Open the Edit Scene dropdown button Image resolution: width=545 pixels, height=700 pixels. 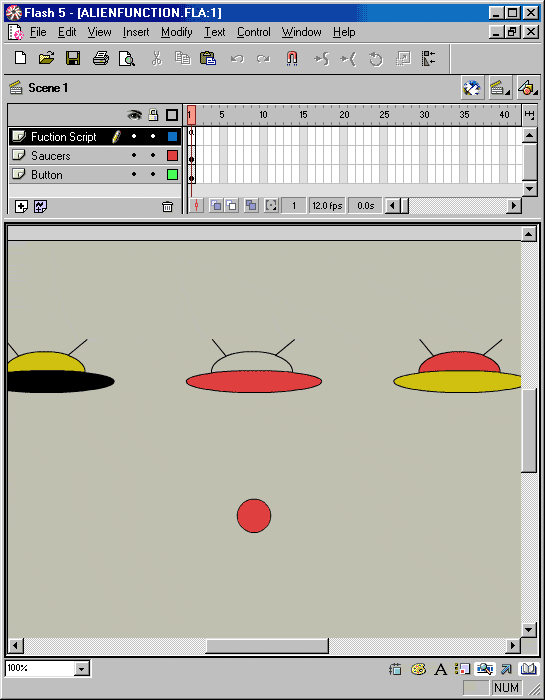(x=500, y=88)
